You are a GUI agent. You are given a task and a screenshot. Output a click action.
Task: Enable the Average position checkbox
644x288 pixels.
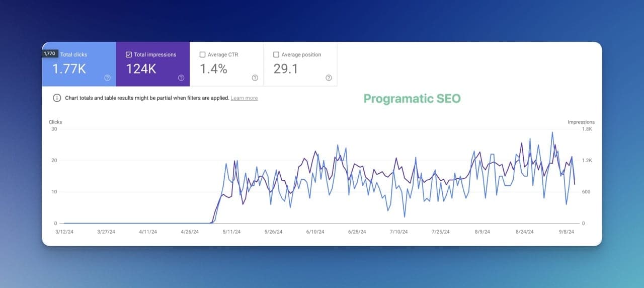pyautogui.click(x=276, y=54)
